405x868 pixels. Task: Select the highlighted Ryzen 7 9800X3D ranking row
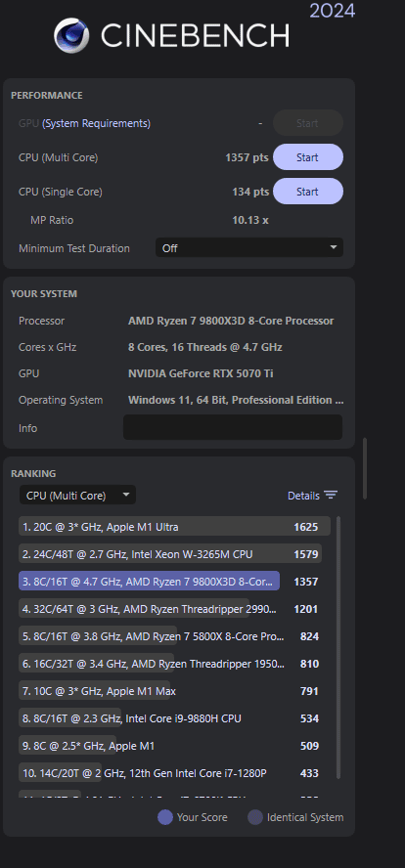(x=149, y=582)
